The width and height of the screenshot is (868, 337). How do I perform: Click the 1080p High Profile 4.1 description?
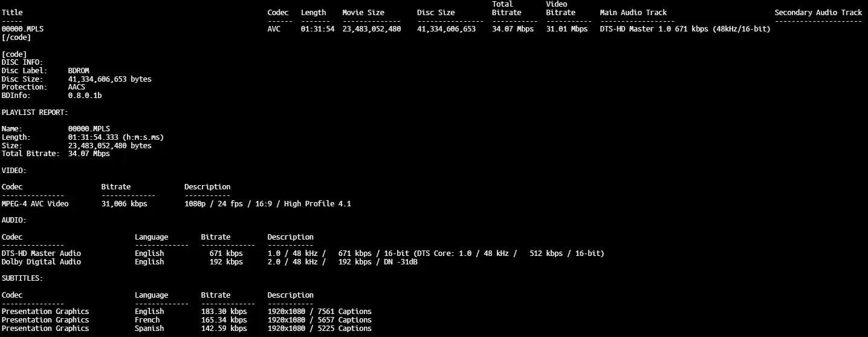click(x=267, y=204)
